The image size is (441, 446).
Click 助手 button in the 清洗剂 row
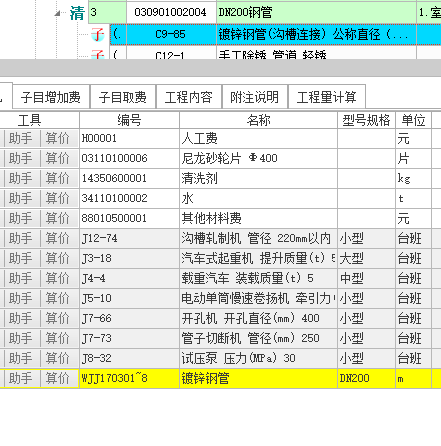click(21, 179)
